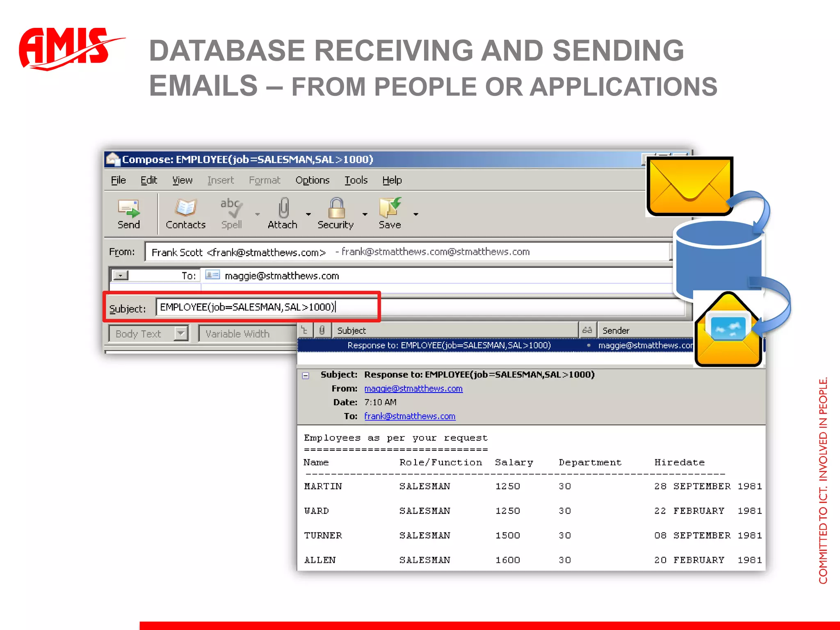
Task: Open the Options menu
Action: 313,180
